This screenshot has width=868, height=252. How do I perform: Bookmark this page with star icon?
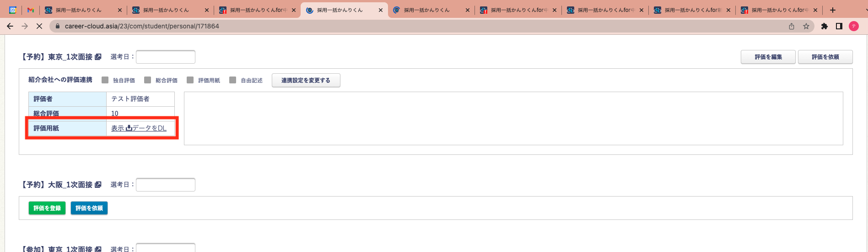click(806, 26)
